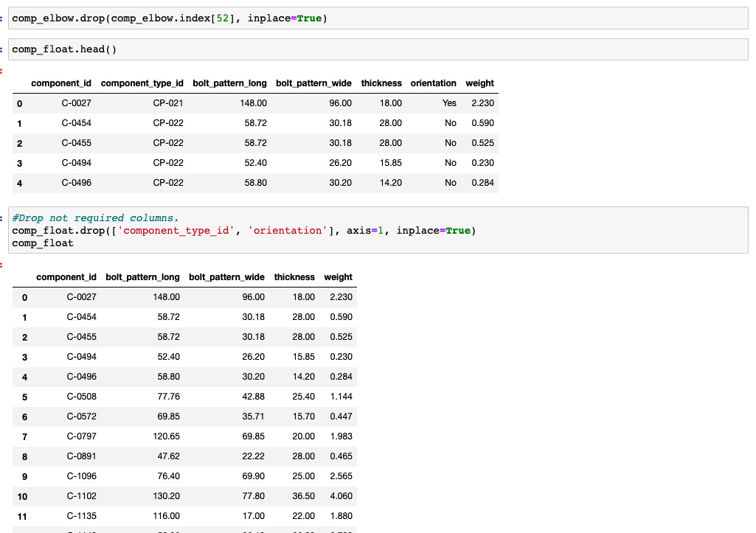Click the 77.80 bolt_pattern_wide value

pos(253,496)
